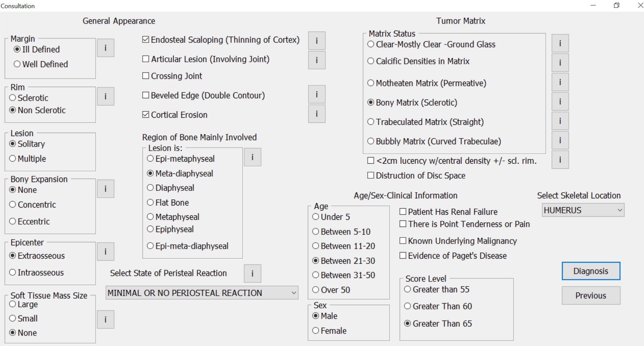Click the Diagnosis button
The height and width of the screenshot is (346, 644).
pyautogui.click(x=591, y=271)
